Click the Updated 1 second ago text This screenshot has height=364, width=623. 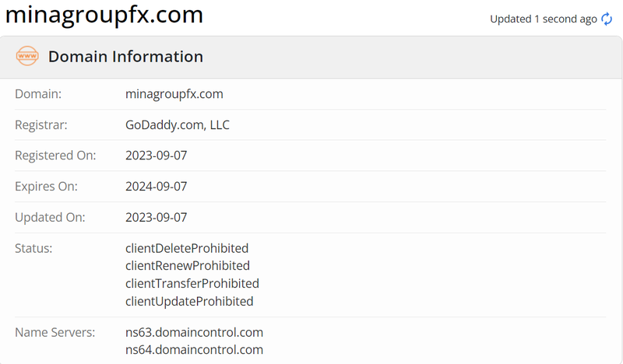[543, 19]
